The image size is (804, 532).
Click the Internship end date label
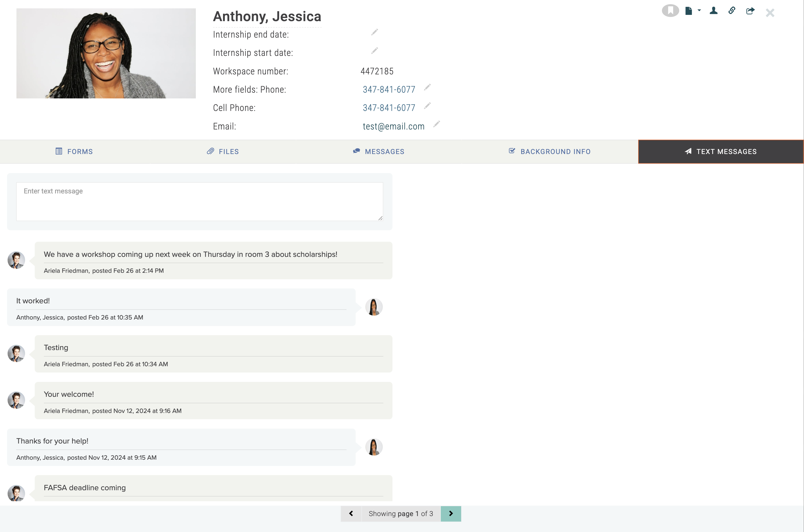click(251, 35)
